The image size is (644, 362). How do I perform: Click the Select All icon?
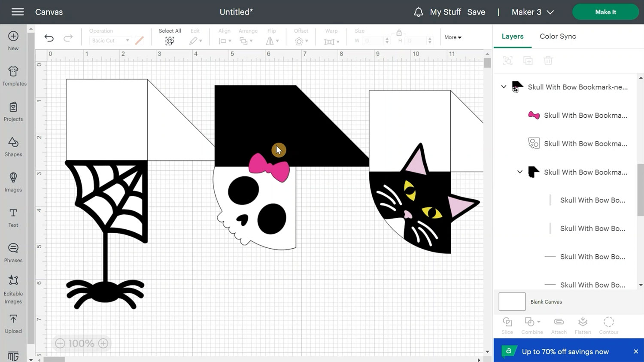[x=170, y=40]
